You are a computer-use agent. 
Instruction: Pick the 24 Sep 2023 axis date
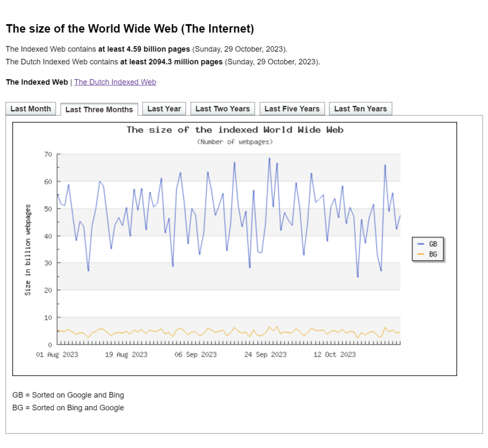(x=265, y=355)
